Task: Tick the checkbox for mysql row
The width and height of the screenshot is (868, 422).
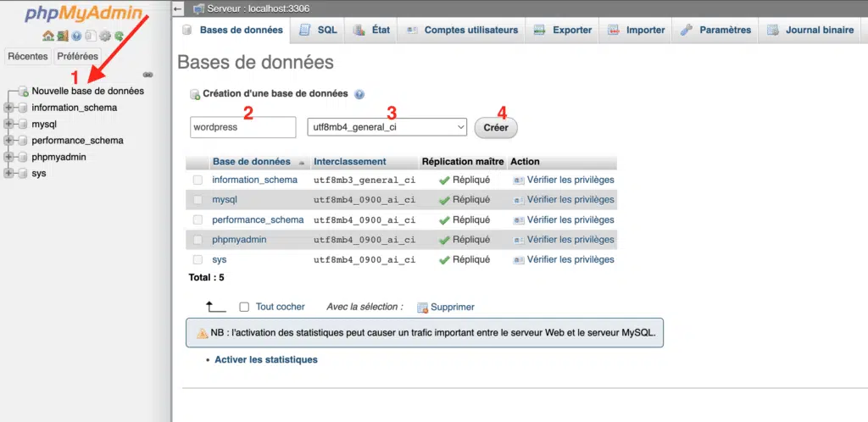Action: 198,200
